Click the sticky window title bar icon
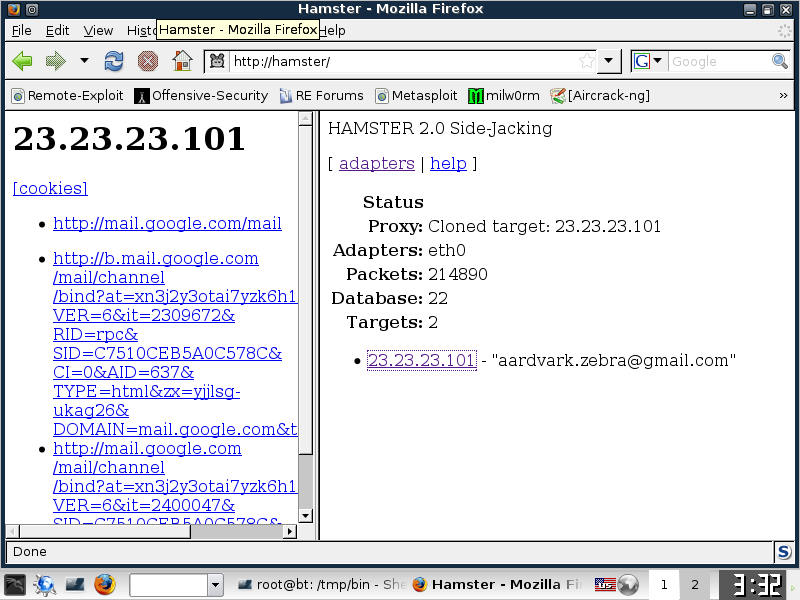800x600 pixels. pyautogui.click(x=32, y=9)
